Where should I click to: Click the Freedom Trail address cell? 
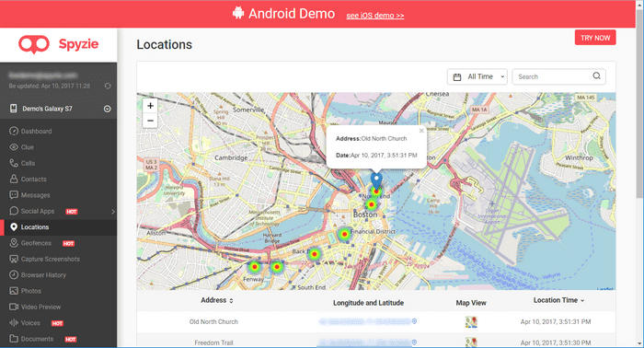pos(213,342)
